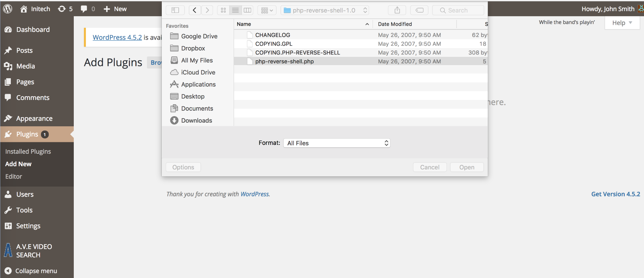Follow the WordPress 4.5.2 update link
Viewport: 644px width, 278px height.
117,37
